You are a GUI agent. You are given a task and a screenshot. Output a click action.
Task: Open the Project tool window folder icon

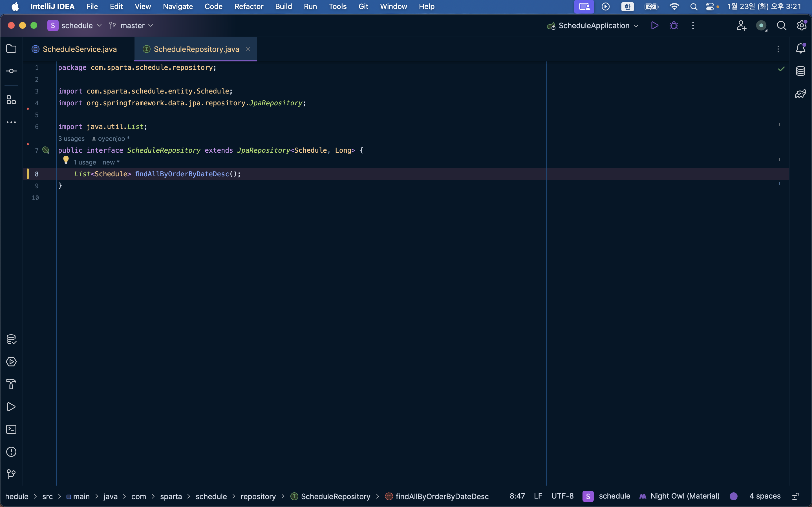pyautogui.click(x=11, y=49)
